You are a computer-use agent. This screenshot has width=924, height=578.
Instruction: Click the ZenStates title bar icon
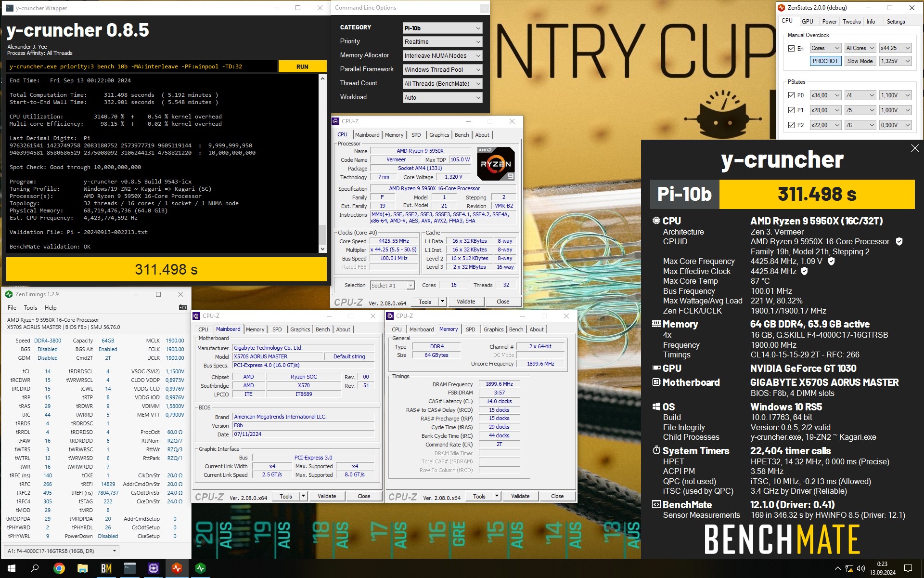click(x=782, y=8)
